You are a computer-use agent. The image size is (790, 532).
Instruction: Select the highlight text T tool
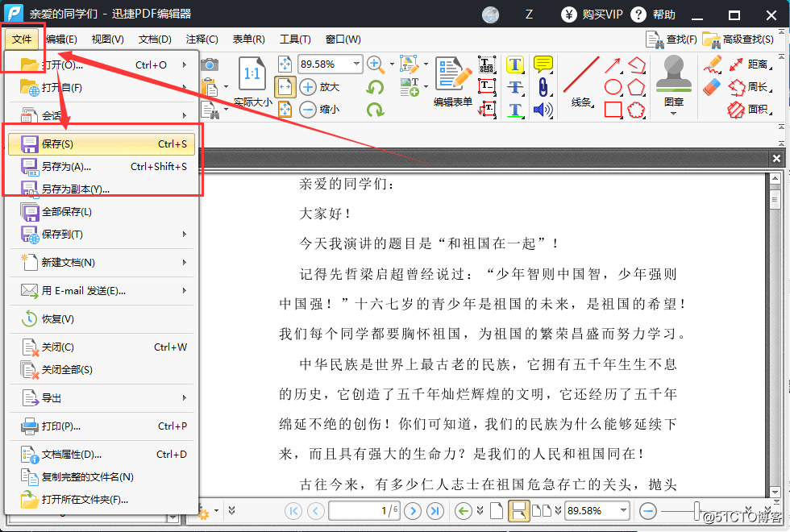(515, 64)
